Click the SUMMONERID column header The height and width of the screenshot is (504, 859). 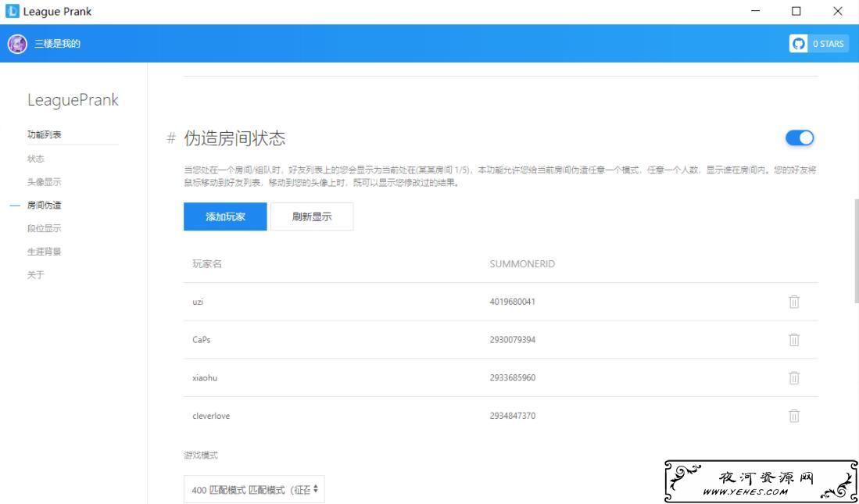coord(522,264)
